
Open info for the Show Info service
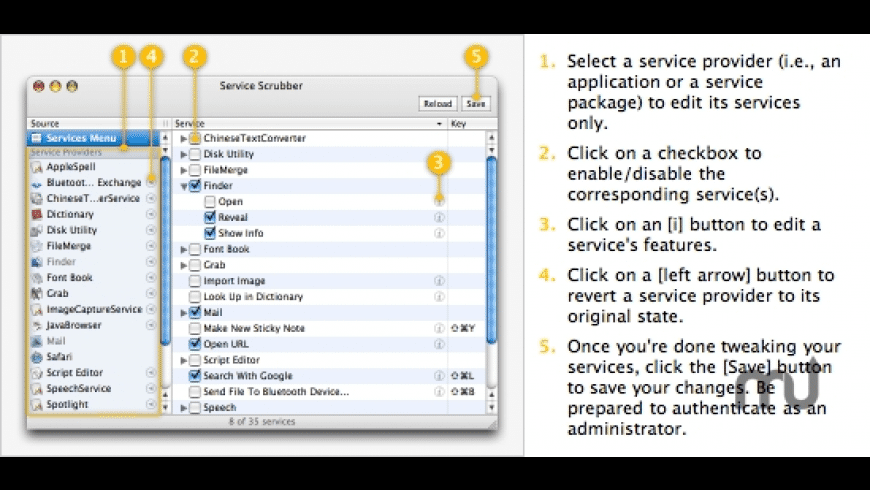click(439, 233)
